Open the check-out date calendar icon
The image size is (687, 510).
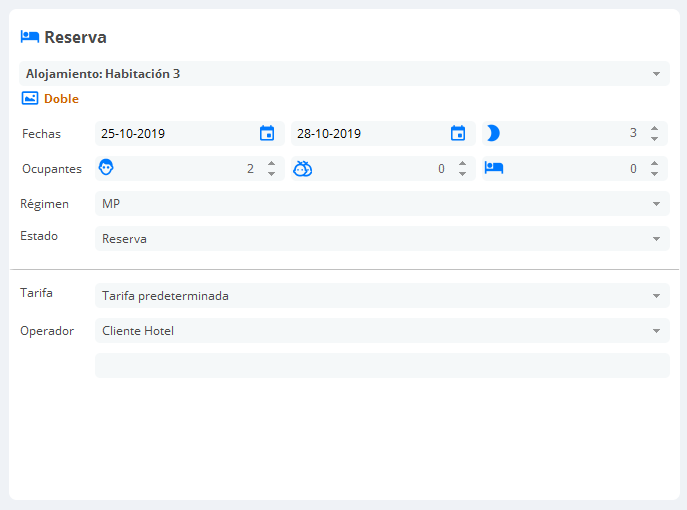coord(458,133)
